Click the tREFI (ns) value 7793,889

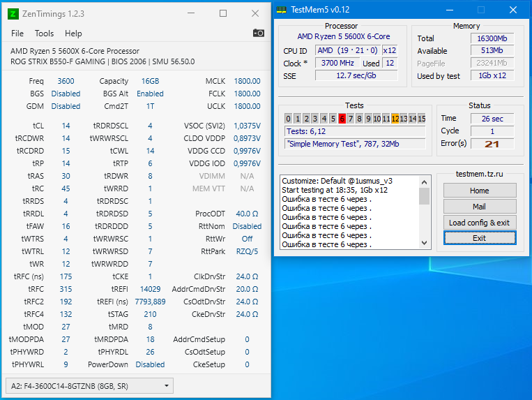(150, 302)
